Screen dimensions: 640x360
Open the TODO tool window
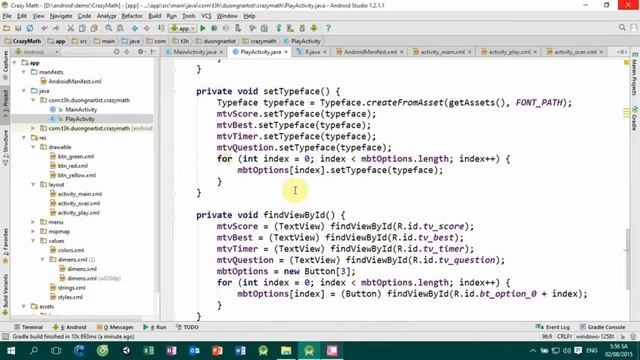tap(187, 327)
